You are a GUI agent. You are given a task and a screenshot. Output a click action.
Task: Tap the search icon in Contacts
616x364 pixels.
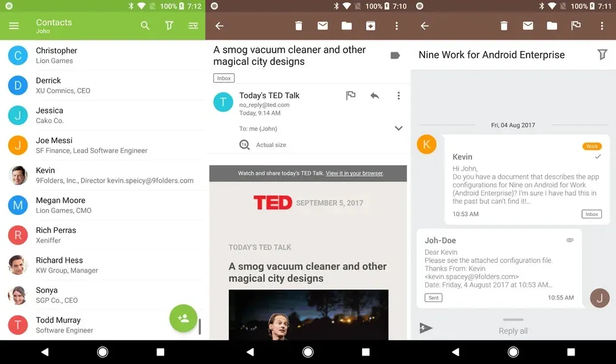(145, 26)
